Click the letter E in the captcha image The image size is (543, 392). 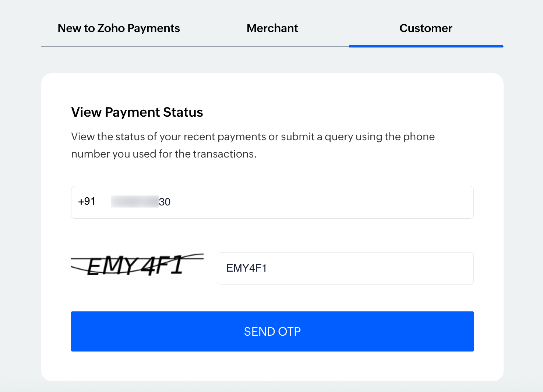tap(95, 266)
